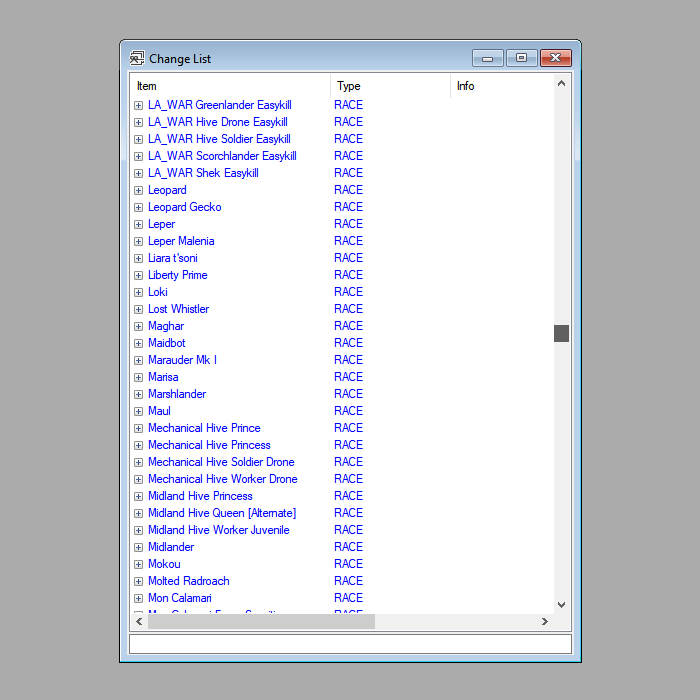
Task: Close the Change List window
Action: coord(555,58)
